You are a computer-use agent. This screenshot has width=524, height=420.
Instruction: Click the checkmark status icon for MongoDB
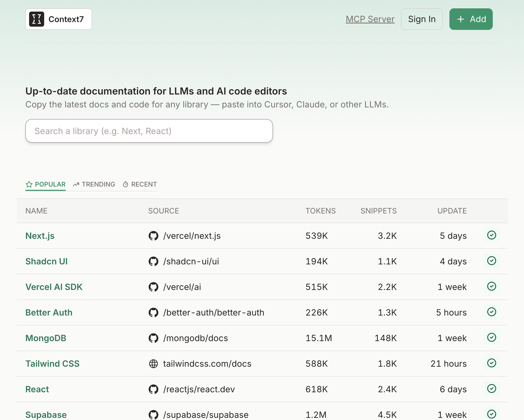point(491,338)
